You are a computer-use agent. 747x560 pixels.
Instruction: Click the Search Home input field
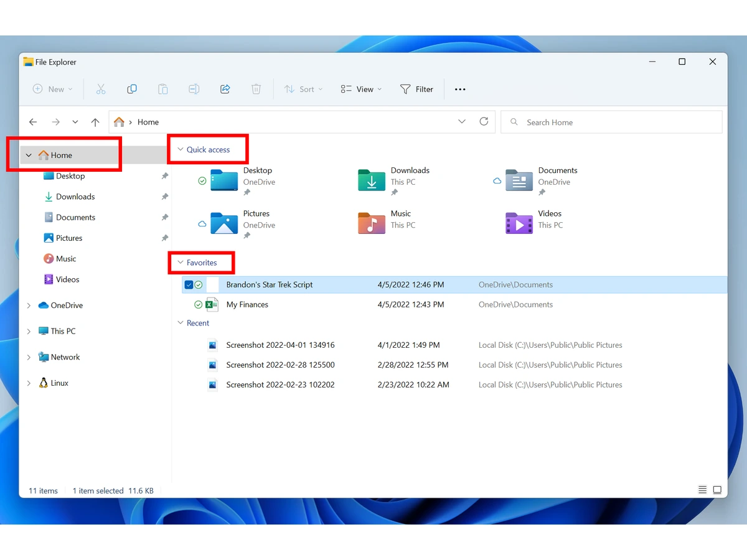[611, 122]
